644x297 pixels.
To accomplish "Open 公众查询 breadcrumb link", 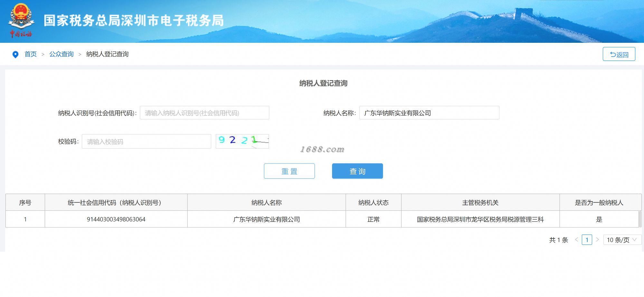I will click(62, 54).
